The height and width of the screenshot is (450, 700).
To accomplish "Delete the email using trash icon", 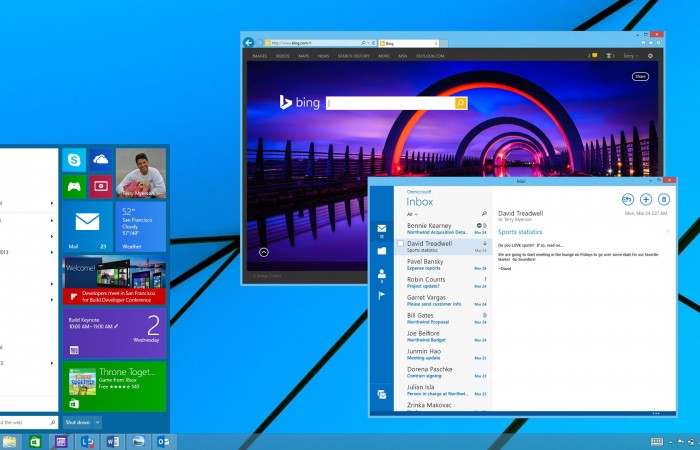I will pos(664,200).
